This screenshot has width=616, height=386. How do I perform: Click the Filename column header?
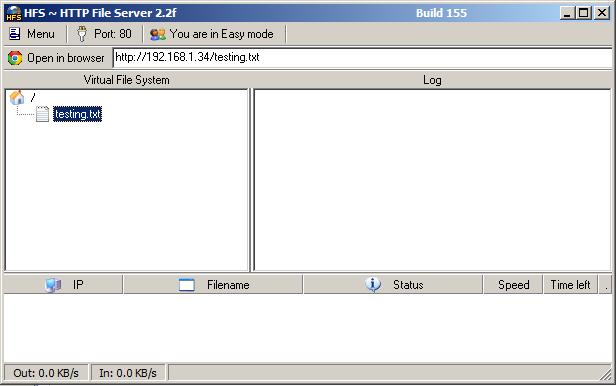click(x=213, y=285)
